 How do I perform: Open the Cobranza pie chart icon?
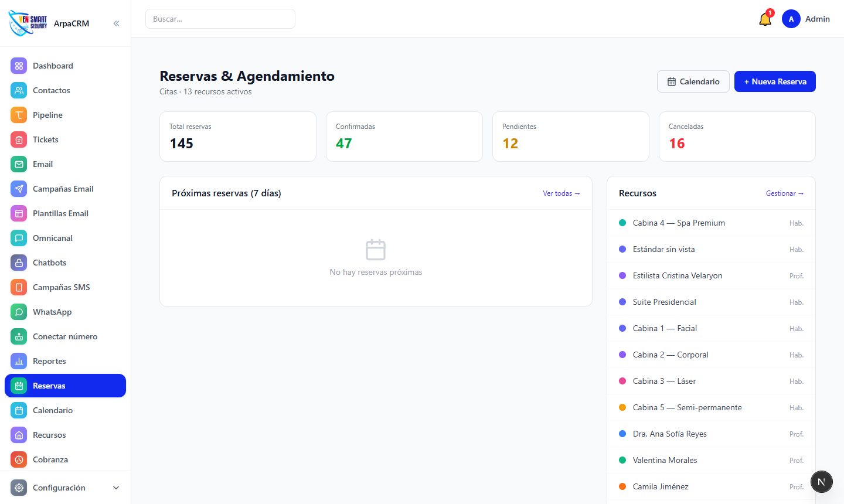19,459
